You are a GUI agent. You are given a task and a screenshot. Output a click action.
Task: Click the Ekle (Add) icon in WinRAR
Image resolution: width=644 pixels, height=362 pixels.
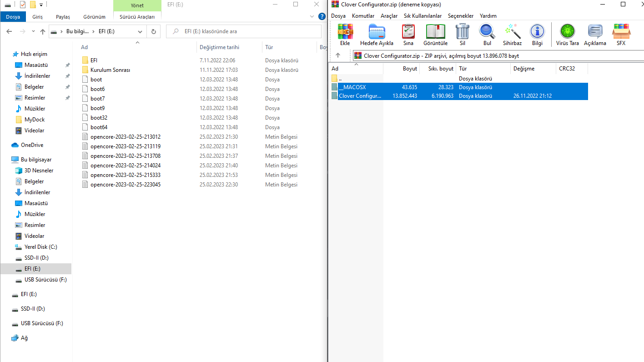(x=345, y=35)
